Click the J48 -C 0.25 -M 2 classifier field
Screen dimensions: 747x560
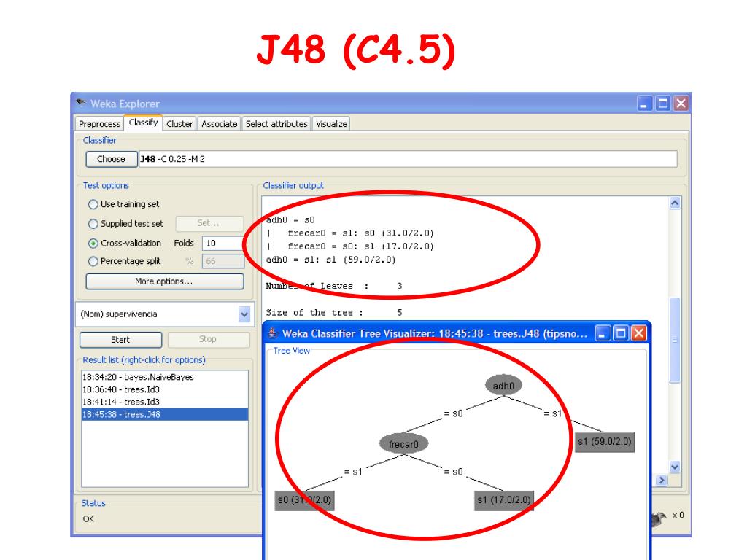pyautogui.click(x=407, y=159)
